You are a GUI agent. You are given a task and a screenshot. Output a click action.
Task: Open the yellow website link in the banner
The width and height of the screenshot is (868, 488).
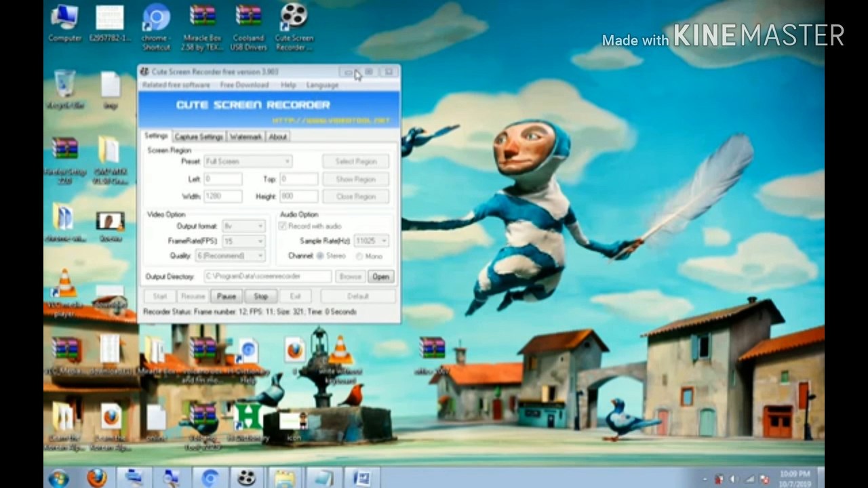point(331,121)
